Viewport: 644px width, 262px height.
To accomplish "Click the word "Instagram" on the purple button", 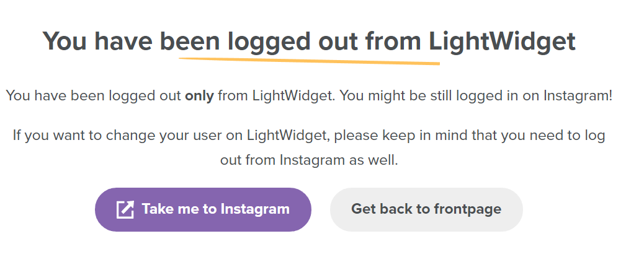I will coord(254,209).
